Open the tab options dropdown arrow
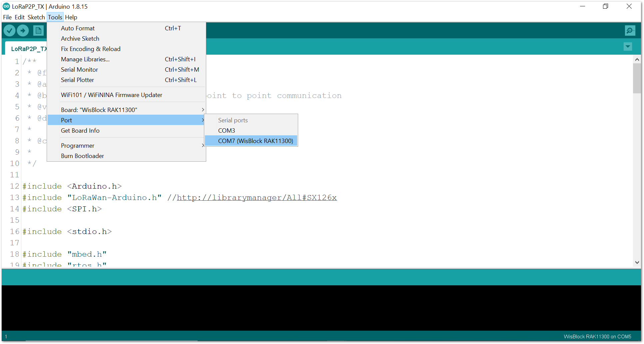 [628, 47]
